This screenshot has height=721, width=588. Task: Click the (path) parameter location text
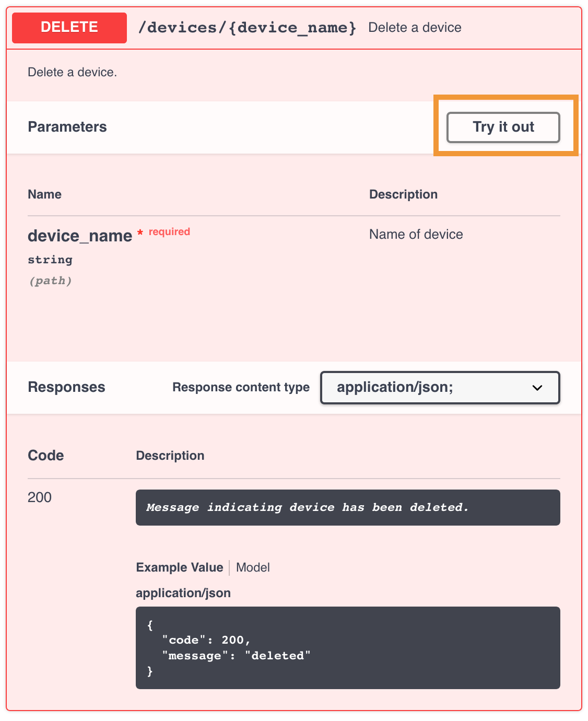coord(50,281)
